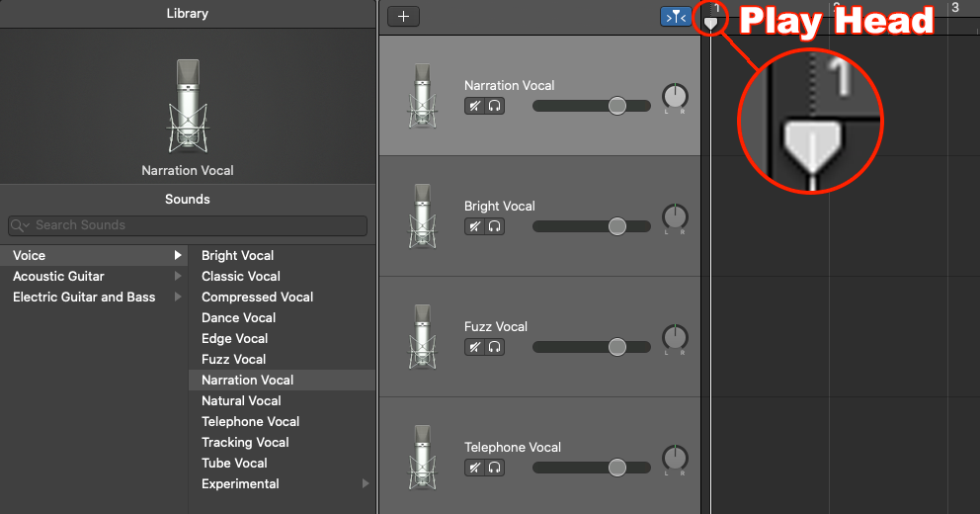Click the Bright Vocal track microphone icon
Viewport: 980px width, 514px height.
pos(423,216)
